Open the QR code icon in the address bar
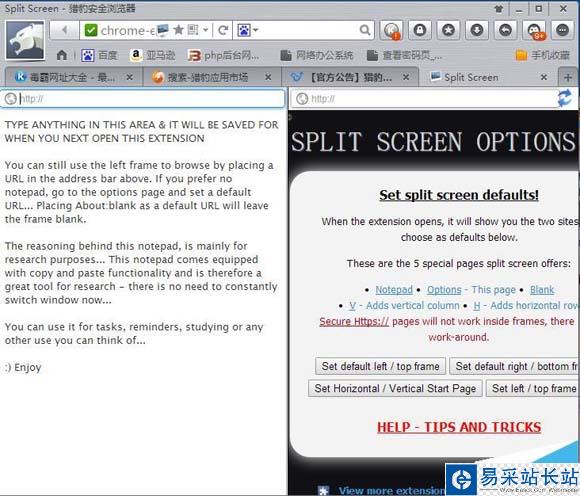This screenshot has width=580, height=496. pos(192,30)
